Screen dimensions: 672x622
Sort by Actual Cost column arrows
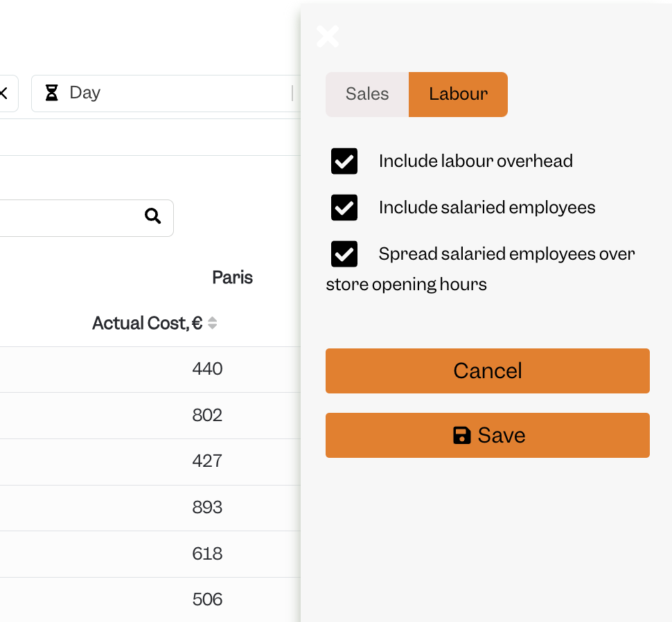(212, 323)
